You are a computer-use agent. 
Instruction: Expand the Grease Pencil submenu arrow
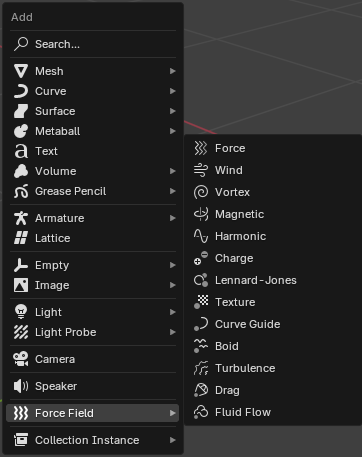click(x=172, y=191)
